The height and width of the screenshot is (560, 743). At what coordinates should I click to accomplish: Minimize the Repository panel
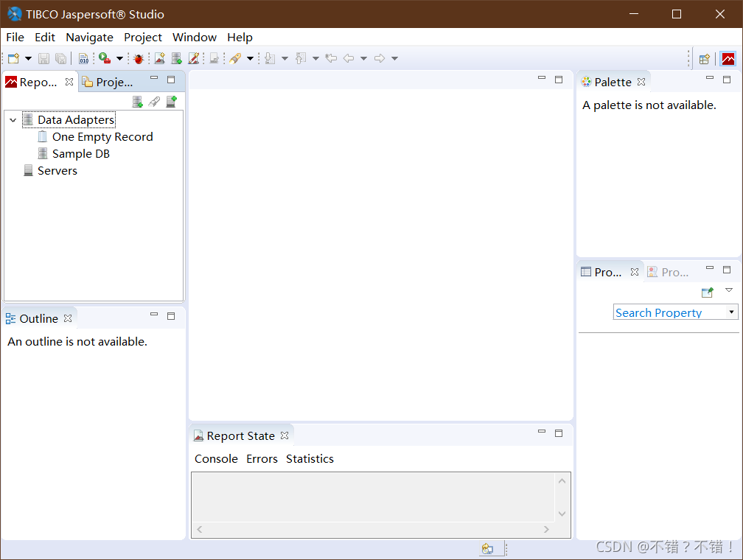point(154,77)
